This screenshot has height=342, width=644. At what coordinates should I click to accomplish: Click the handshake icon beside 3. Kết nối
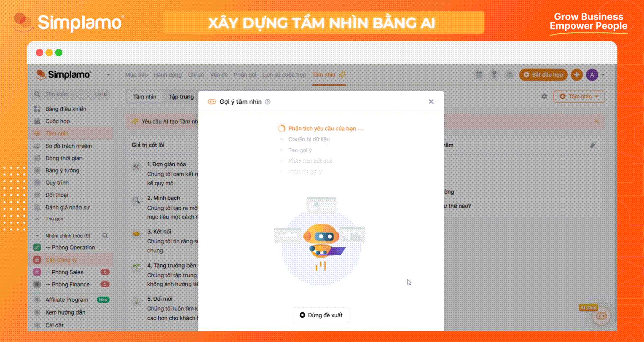coord(136,234)
